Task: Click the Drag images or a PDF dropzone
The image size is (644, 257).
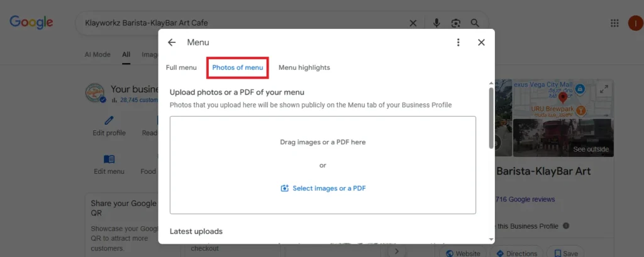Action: (323, 165)
